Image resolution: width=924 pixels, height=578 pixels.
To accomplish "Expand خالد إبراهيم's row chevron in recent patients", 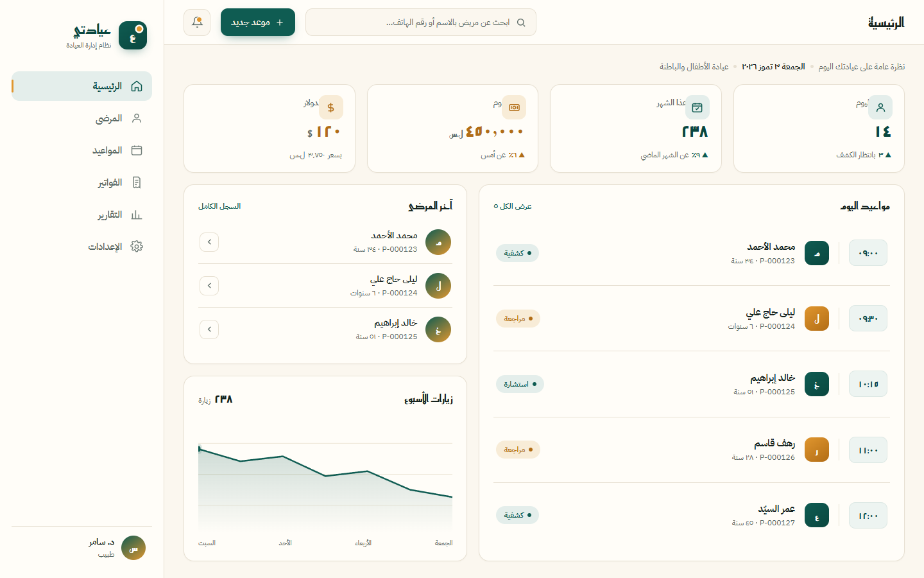I will click(x=209, y=329).
